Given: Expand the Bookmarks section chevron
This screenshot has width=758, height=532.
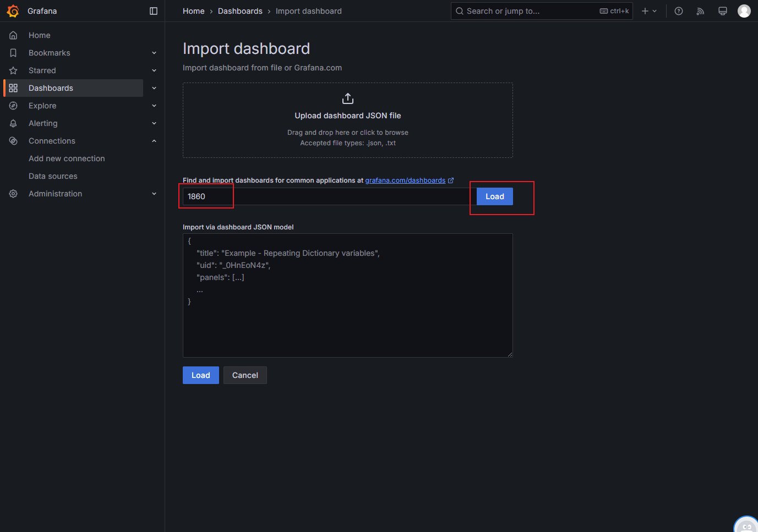Looking at the screenshot, I should tap(154, 53).
